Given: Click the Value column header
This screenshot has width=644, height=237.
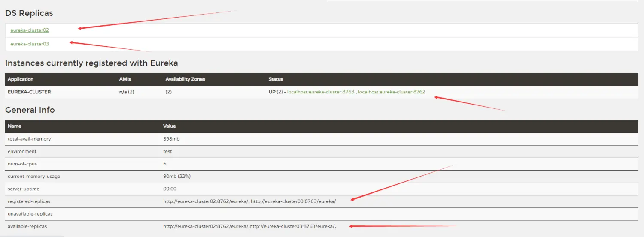Looking at the screenshot, I should point(170,126).
